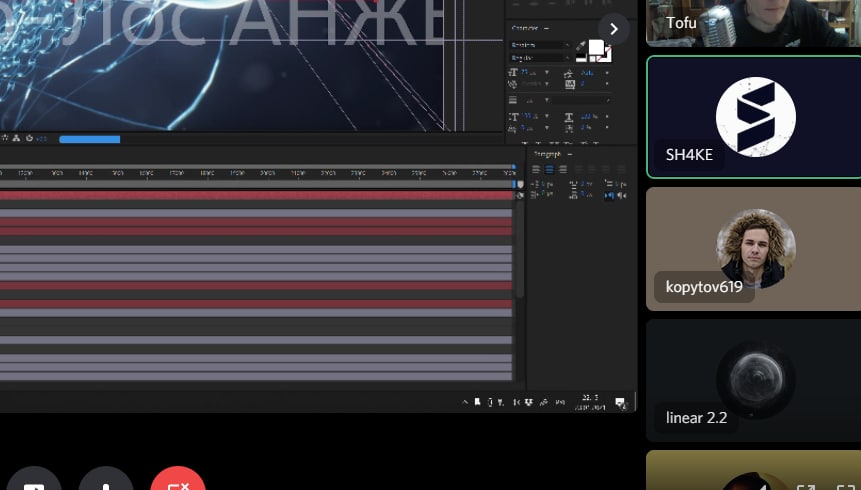Click the Paragraph panel tab

(x=548, y=154)
